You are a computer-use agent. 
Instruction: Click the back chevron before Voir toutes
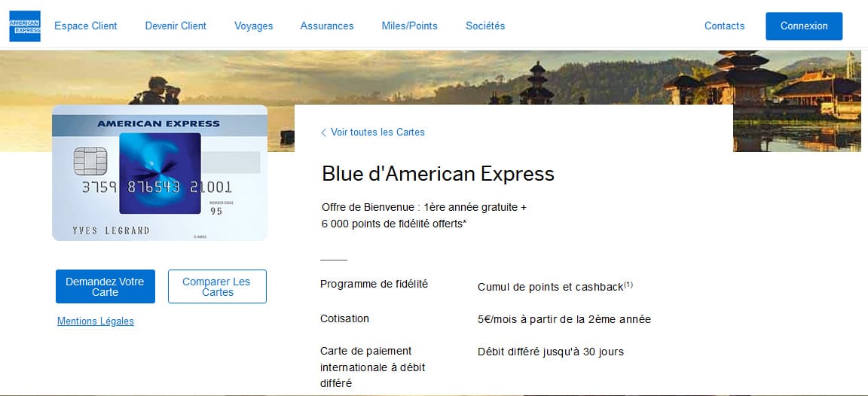tap(323, 133)
